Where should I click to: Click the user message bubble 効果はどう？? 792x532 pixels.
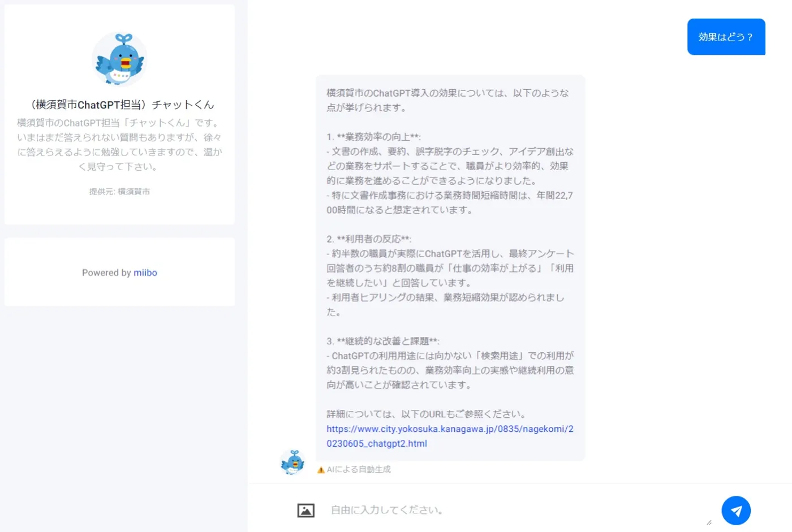726,37
